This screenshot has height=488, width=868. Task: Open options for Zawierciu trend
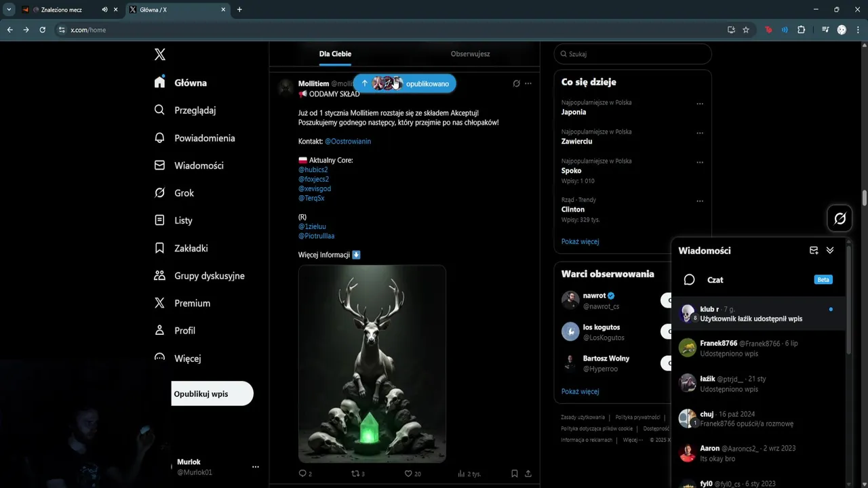click(700, 133)
